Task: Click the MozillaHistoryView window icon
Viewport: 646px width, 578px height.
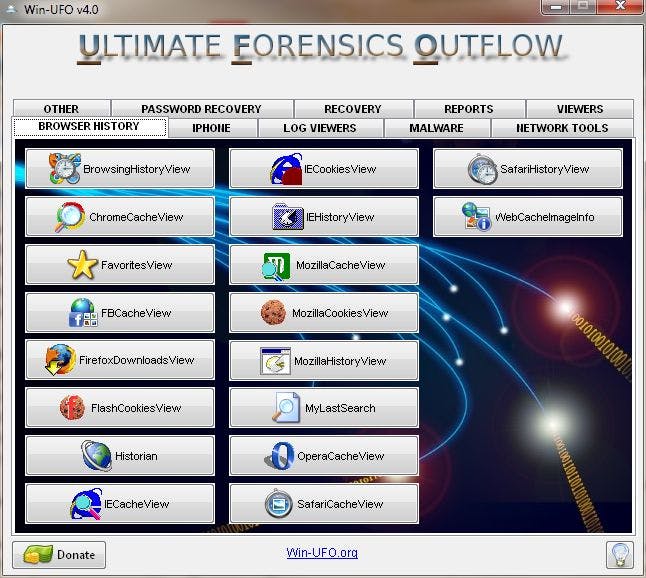Action: (276, 361)
